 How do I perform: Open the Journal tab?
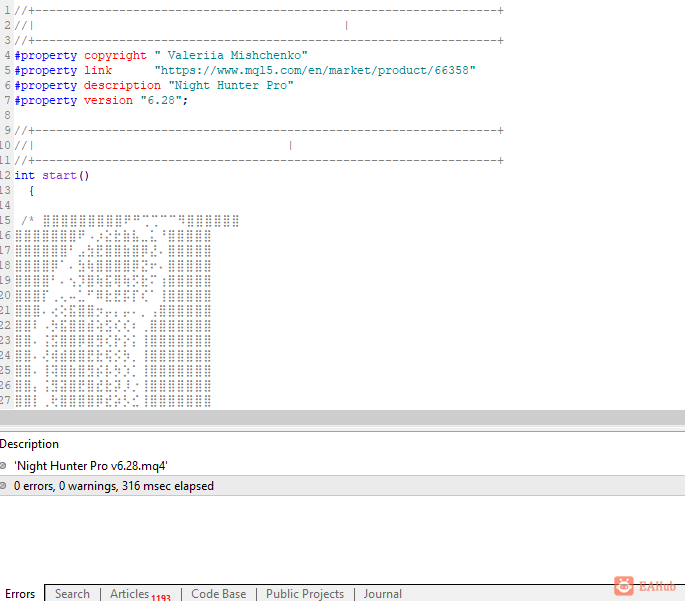[x=382, y=594]
